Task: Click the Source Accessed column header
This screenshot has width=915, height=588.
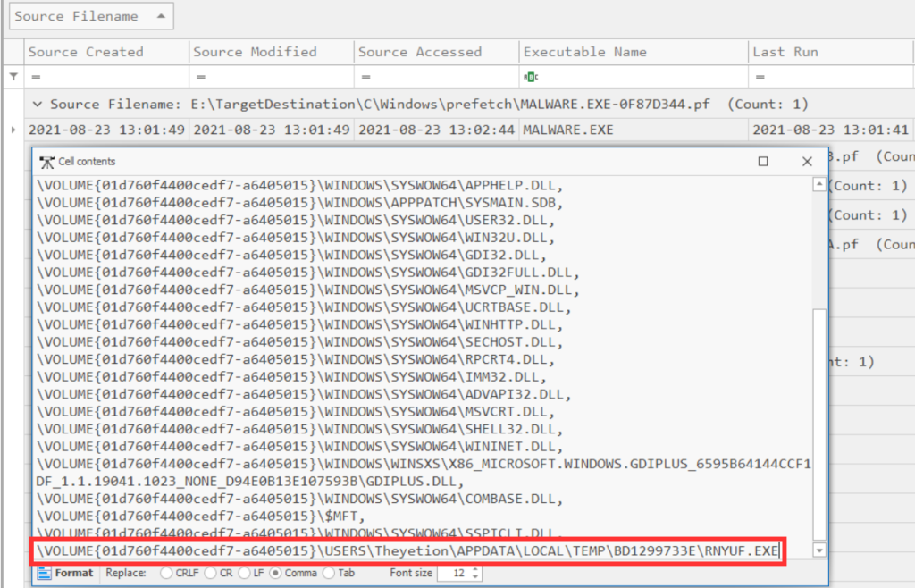Action: [x=436, y=52]
